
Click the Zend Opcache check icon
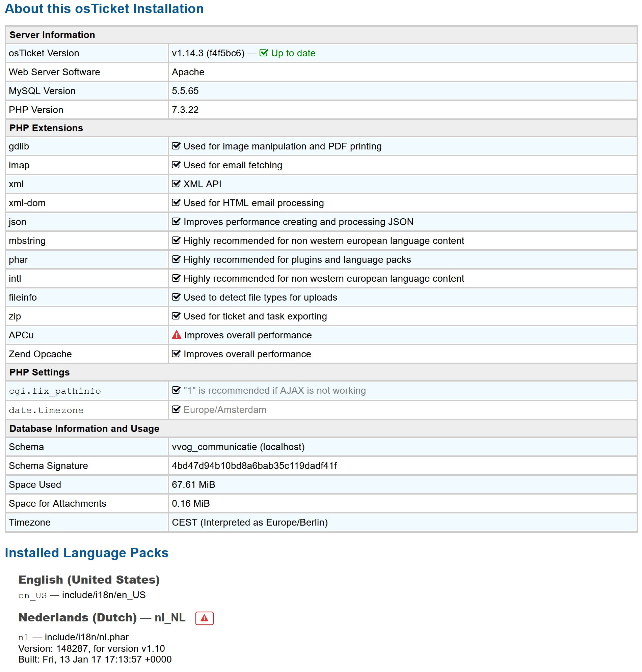click(176, 354)
